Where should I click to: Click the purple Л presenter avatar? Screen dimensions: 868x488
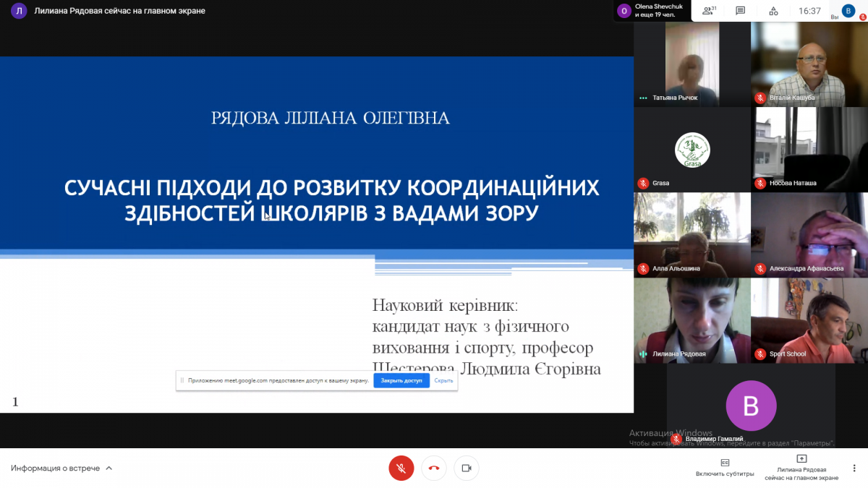[x=19, y=11]
